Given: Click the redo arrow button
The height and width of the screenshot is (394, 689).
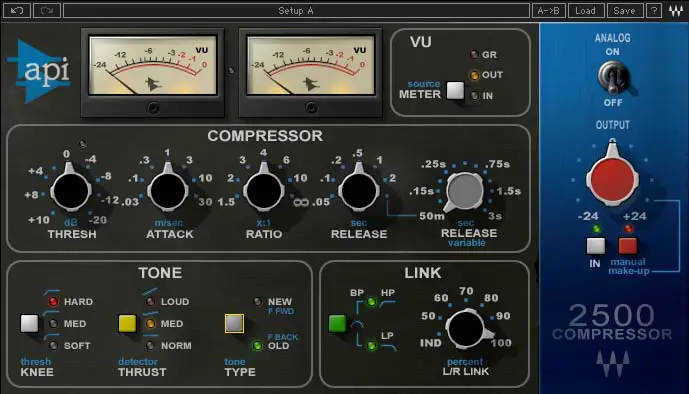Looking at the screenshot, I should point(47,11).
